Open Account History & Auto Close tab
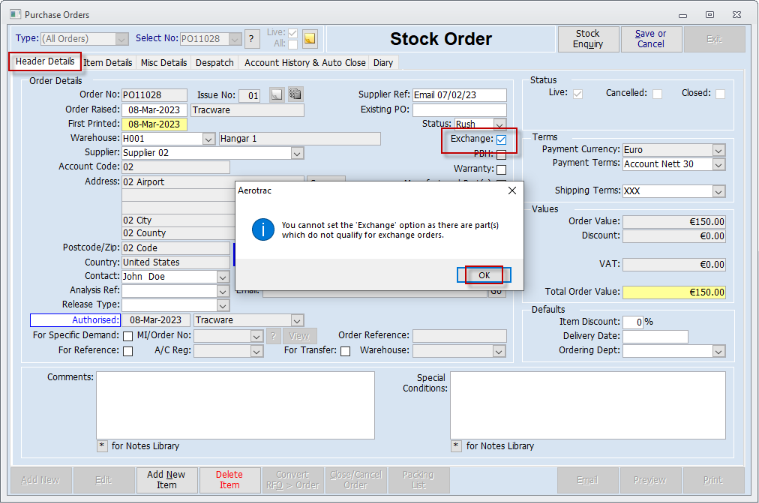Image resolution: width=759 pixels, height=503 pixels. [x=304, y=62]
